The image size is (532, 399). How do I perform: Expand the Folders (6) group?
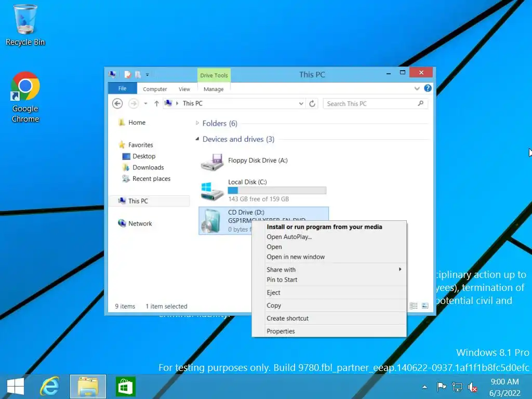(197, 123)
